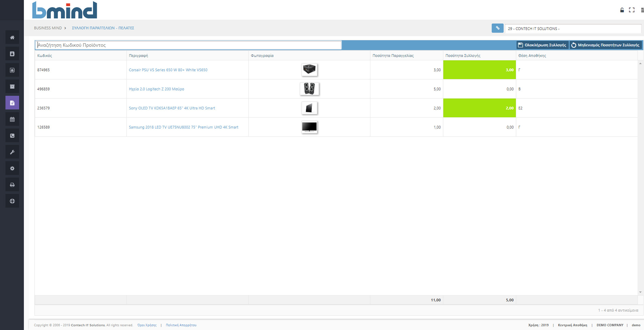Image resolution: width=644 pixels, height=330 pixels.
Task: Open the hamburger menu at top right
Action: [642, 10]
